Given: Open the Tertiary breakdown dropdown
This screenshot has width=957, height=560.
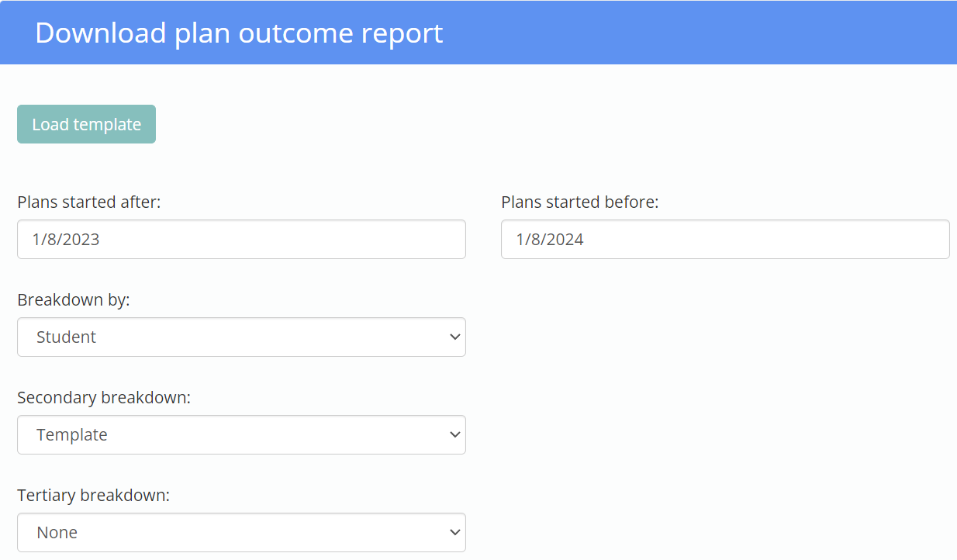Looking at the screenshot, I should click(241, 532).
